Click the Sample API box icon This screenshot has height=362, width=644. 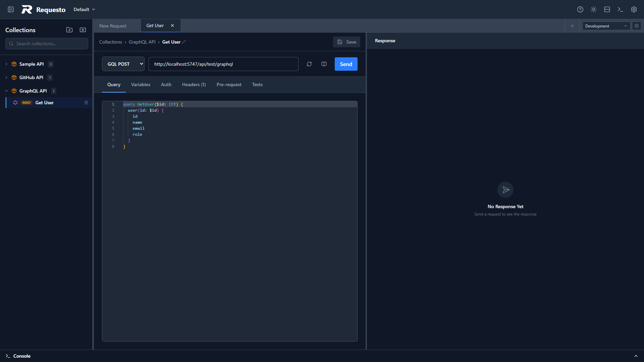coord(14,64)
